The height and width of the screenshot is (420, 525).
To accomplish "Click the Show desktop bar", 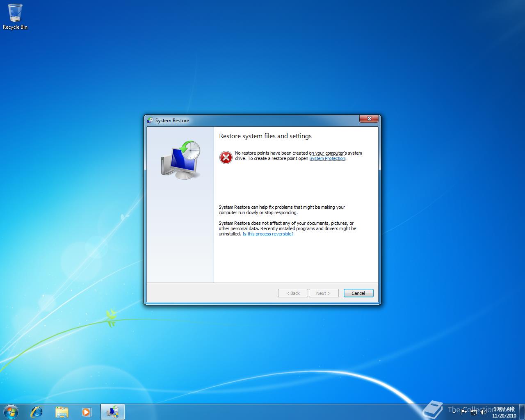I will [522, 412].
